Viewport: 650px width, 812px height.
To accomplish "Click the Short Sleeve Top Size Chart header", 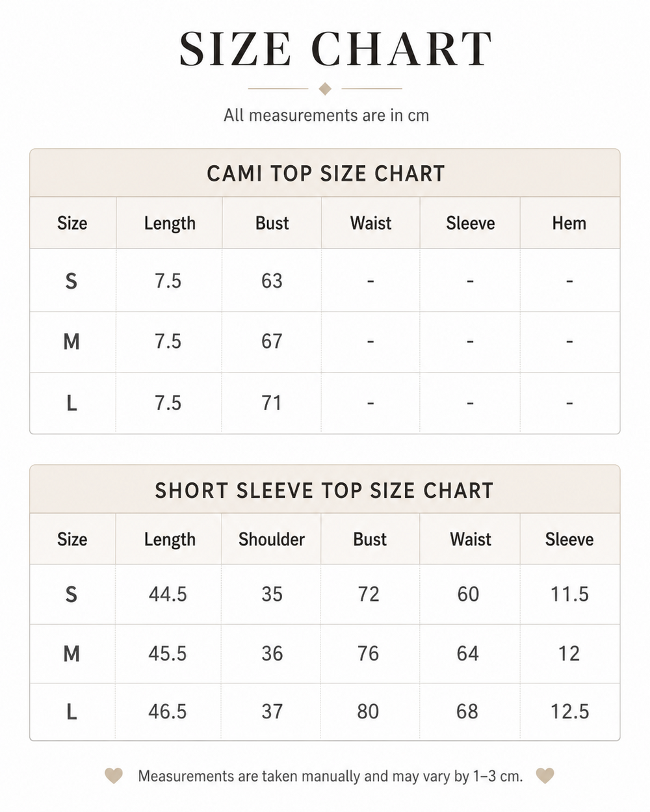I will 324,490.
